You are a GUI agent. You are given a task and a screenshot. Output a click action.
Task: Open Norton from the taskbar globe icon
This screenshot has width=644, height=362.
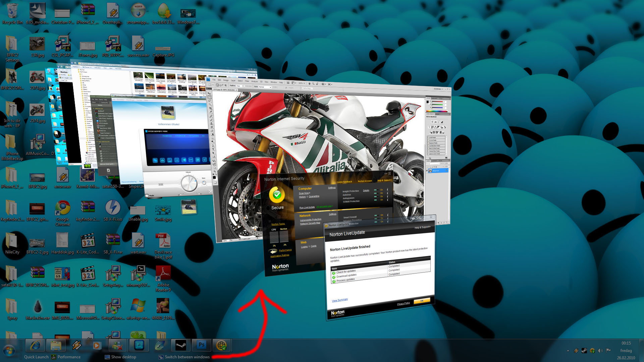coord(222,345)
